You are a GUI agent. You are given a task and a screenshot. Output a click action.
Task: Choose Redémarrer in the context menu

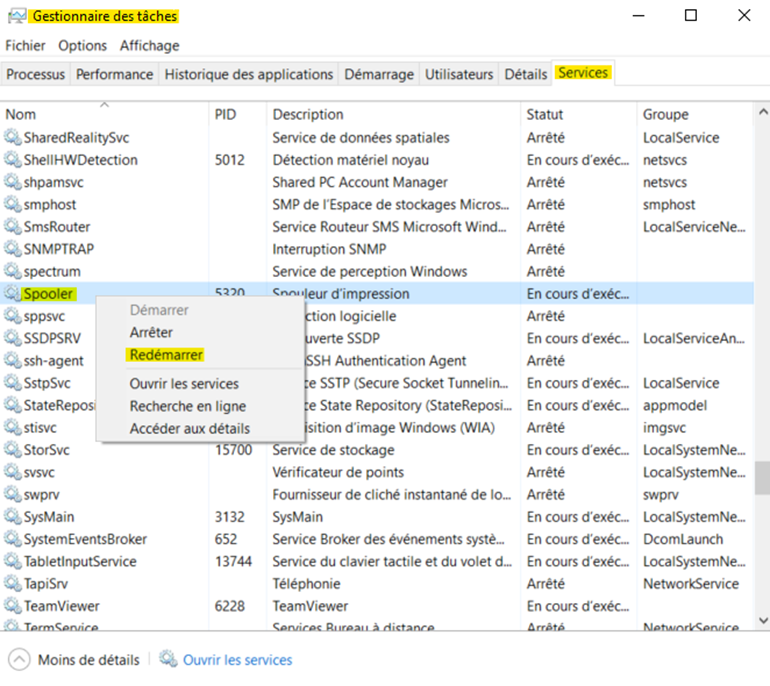(166, 355)
